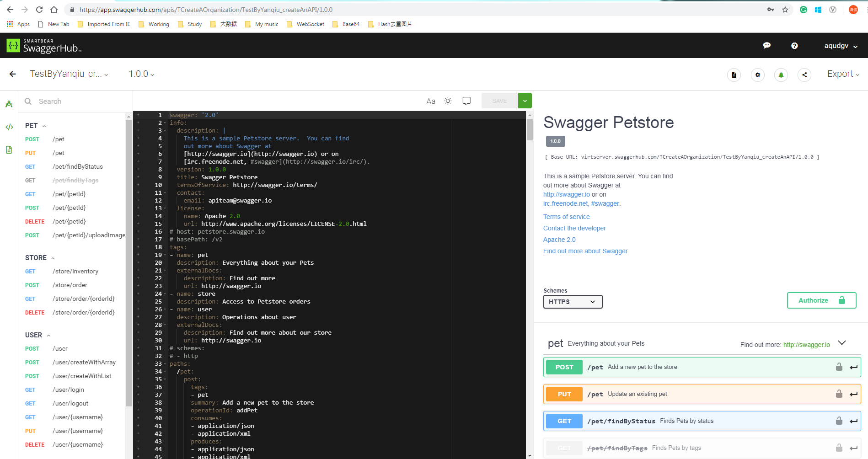Open the documentation sidebar icon
The image size is (868, 459).
9,150
